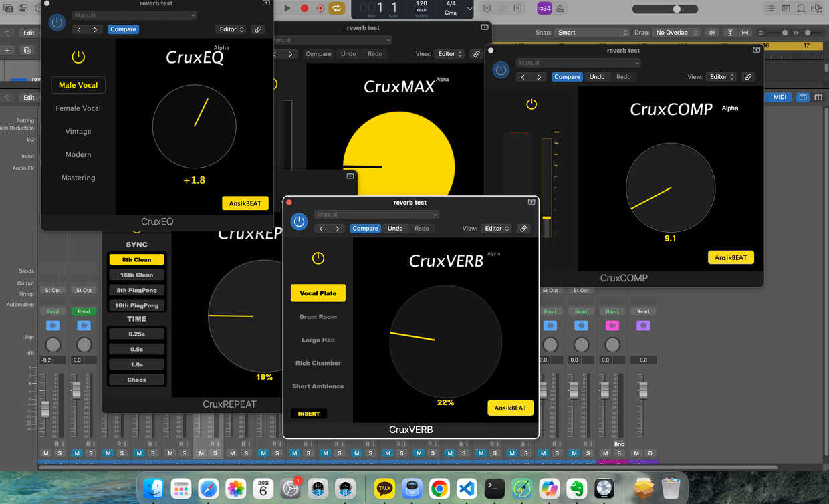
Task: Click the AnsikBEAT button in CruxCOMP
Action: (x=731, y=257)
